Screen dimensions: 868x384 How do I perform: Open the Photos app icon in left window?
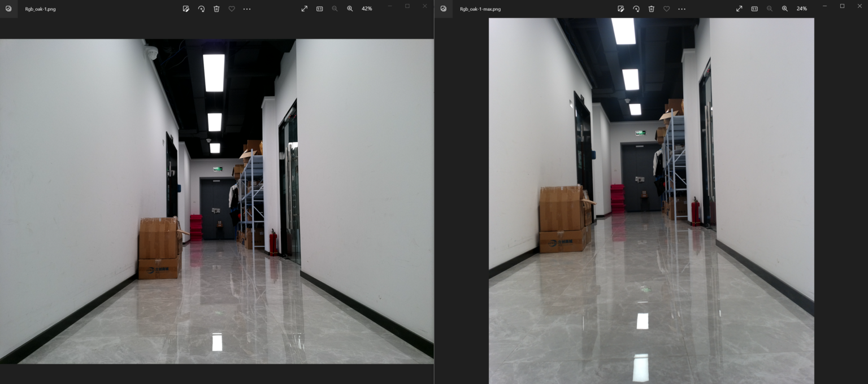(x=8, y=9)
